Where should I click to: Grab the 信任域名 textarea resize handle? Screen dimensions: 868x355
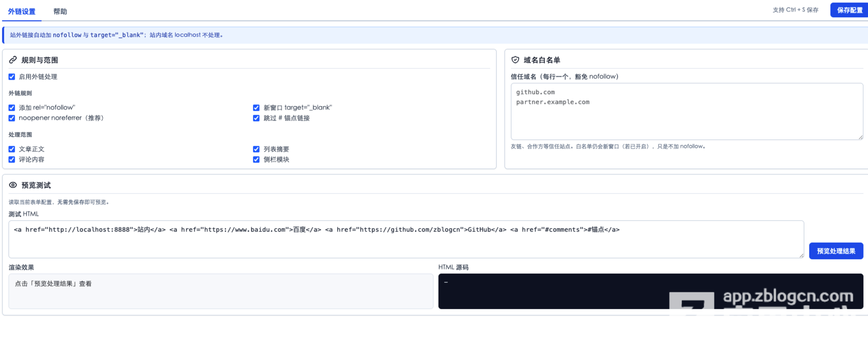pyautogui.click(x=860, y=137)
